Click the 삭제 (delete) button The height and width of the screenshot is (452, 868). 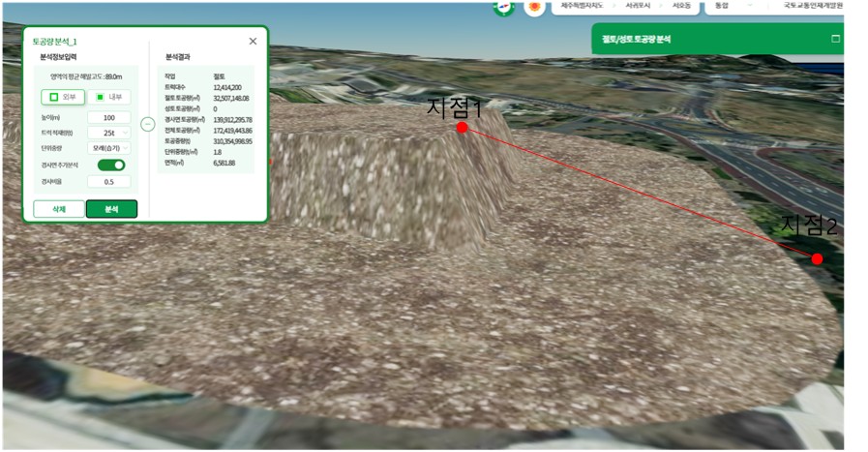(x=59, y=209)
